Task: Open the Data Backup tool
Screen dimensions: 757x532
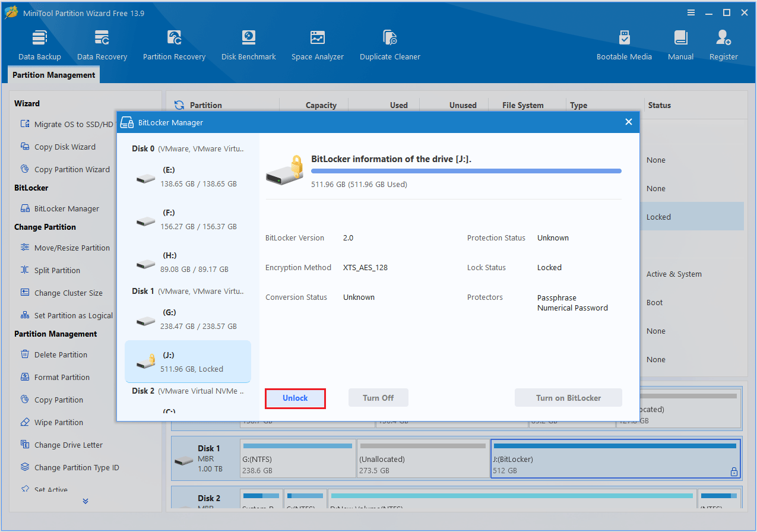Action: click(x=39, y=46)
